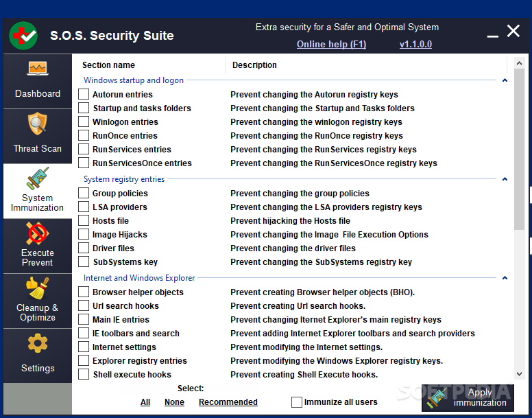Collapse System registry entries group

[505, 179]
